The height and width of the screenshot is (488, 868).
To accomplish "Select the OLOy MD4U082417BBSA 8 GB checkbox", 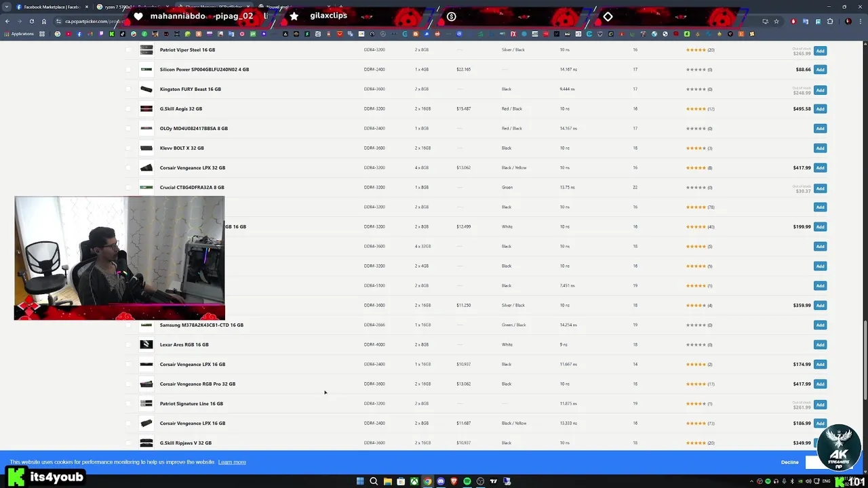I will pyautogui.click(x=128, y=128).
